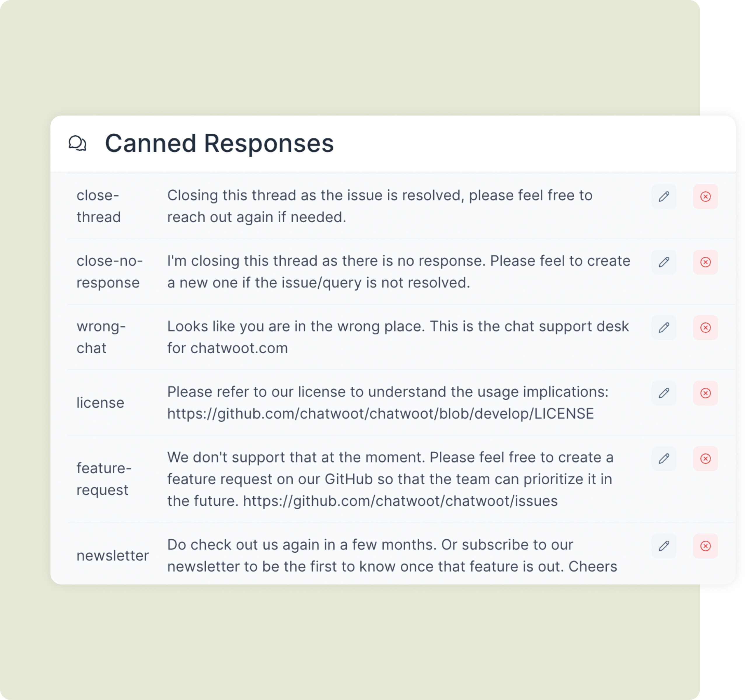
Task: Edit the newsletter canned response
Action: [x=664, y=546]
